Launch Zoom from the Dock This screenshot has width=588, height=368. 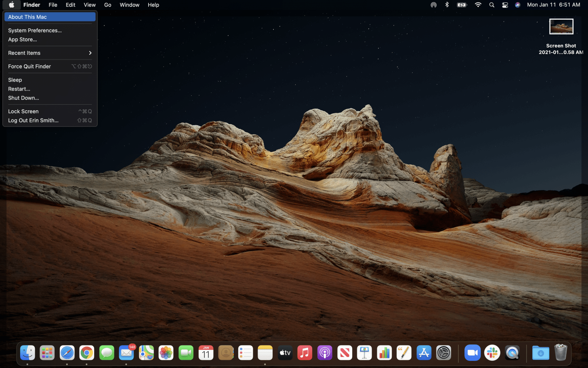pos(472,353)
